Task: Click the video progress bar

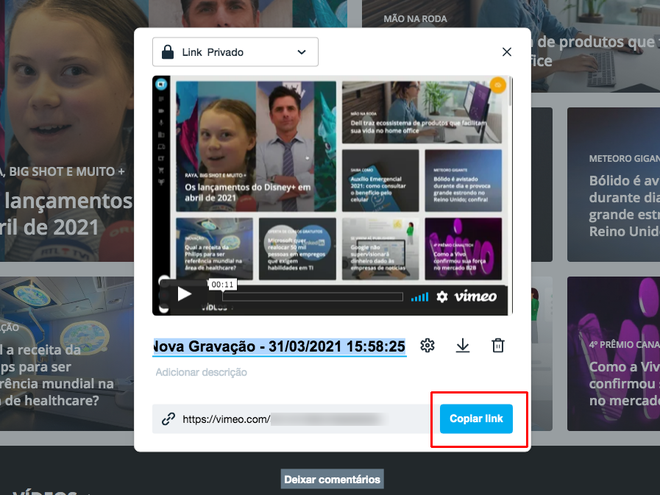Action: click(312, 297)
